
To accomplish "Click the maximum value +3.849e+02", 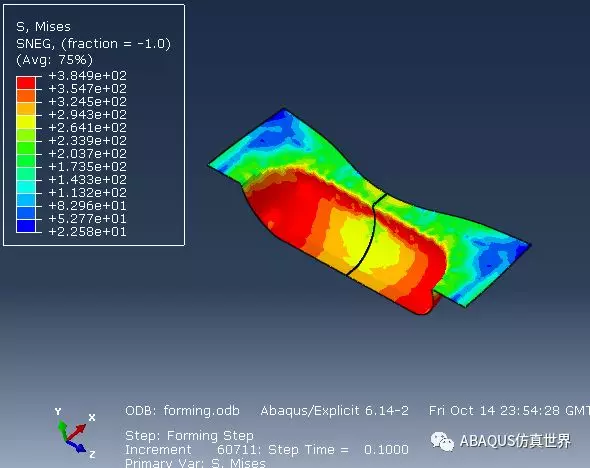I will [88, 76].
